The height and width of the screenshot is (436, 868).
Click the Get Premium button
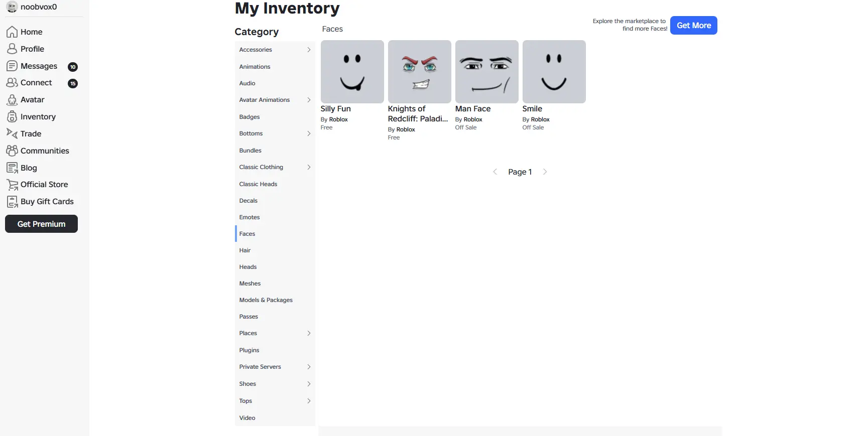point(41,224)
